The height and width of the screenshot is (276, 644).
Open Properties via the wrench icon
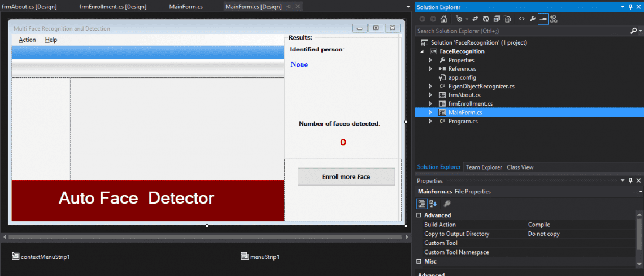coord(532,19)
